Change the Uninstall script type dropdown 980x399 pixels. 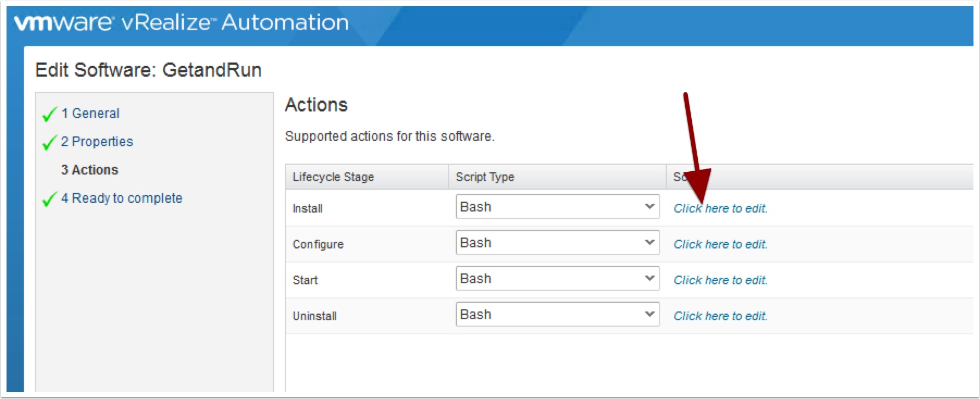click(557, 315)
